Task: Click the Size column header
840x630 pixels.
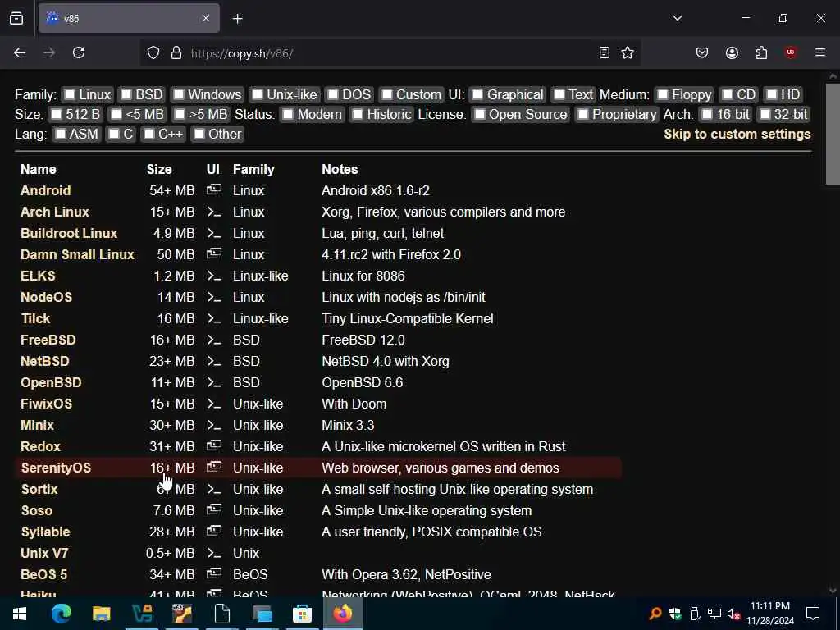Action: tap(159, 169)
